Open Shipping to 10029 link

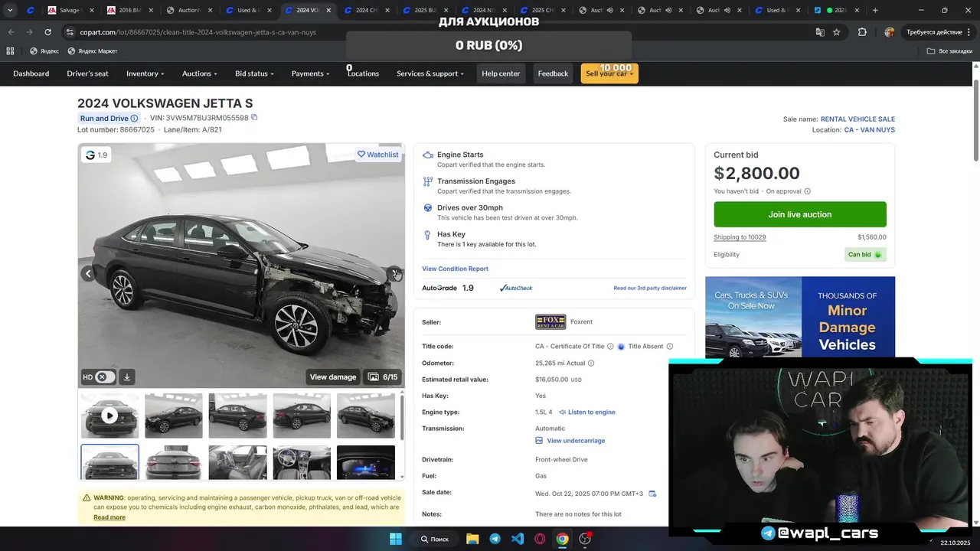(740, 237)
